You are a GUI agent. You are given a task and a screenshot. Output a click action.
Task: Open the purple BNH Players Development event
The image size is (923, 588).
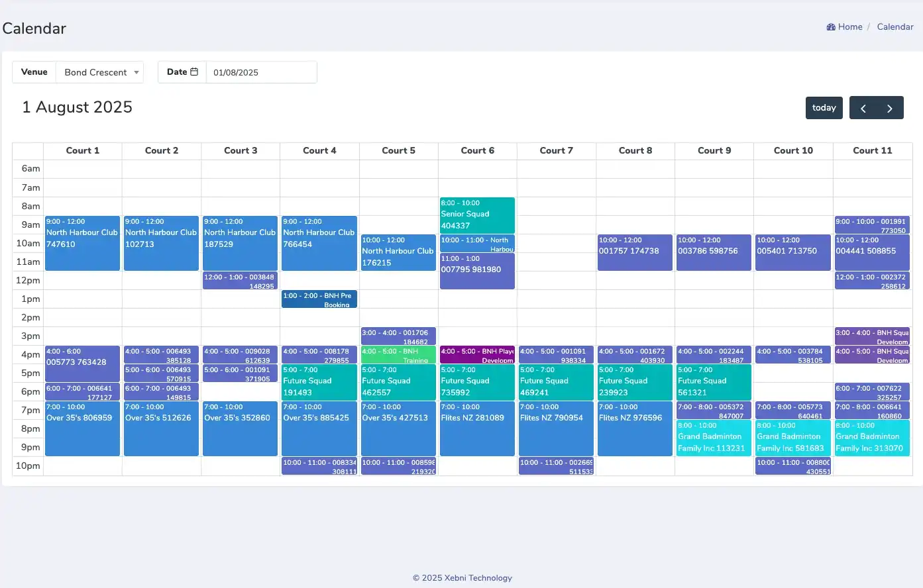(477, 355)
